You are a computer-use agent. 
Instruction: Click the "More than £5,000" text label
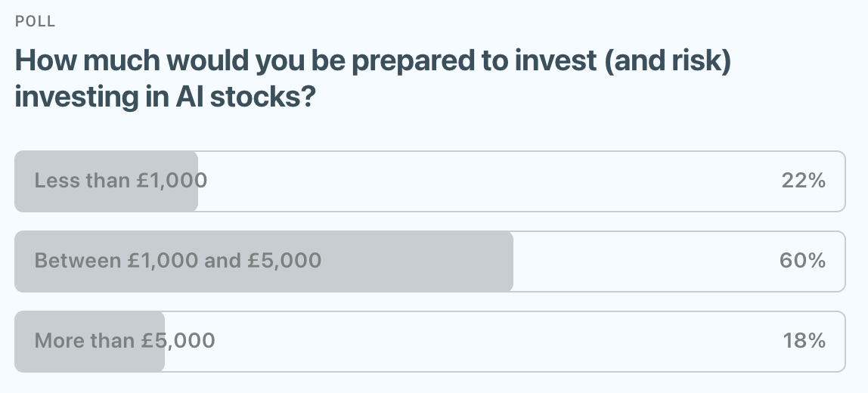[125, 342]
